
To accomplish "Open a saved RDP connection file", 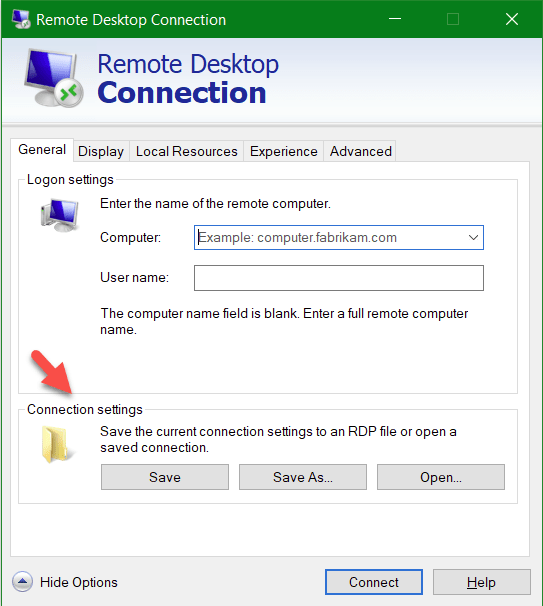I will point(441,477).
